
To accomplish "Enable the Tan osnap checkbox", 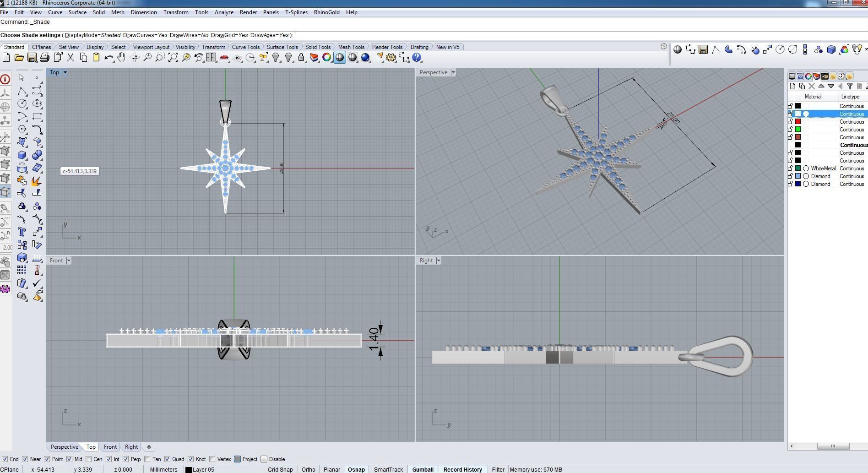I will pos(147,459).
